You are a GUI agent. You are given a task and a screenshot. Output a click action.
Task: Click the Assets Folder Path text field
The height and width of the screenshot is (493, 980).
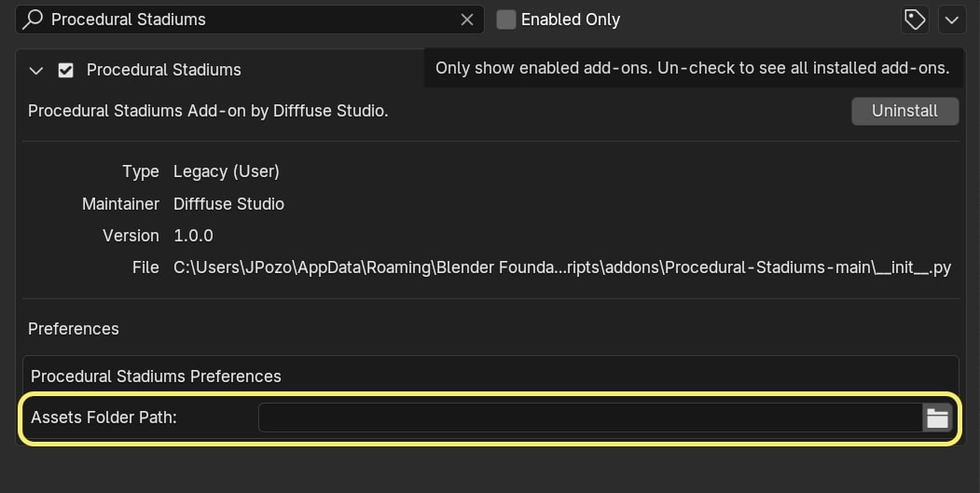590,418
